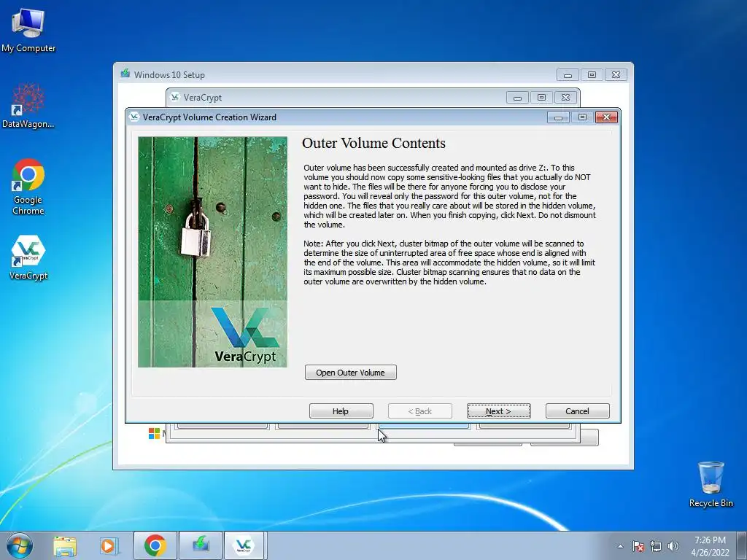Open the My Computer desktop icon

click(x=28, y=30)
